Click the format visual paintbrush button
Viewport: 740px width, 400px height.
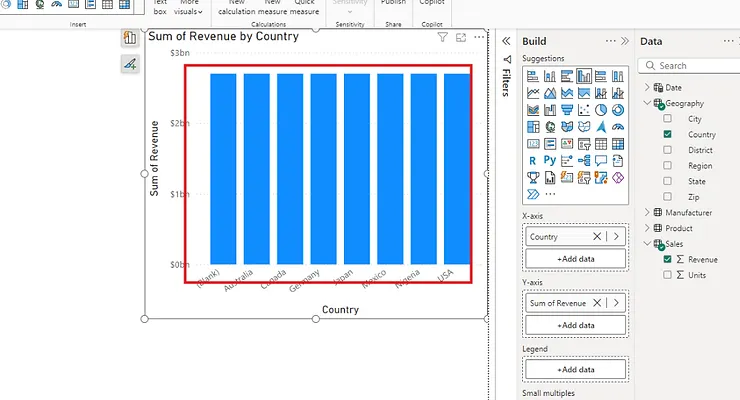pyautogui.click(x=130, y=64)
